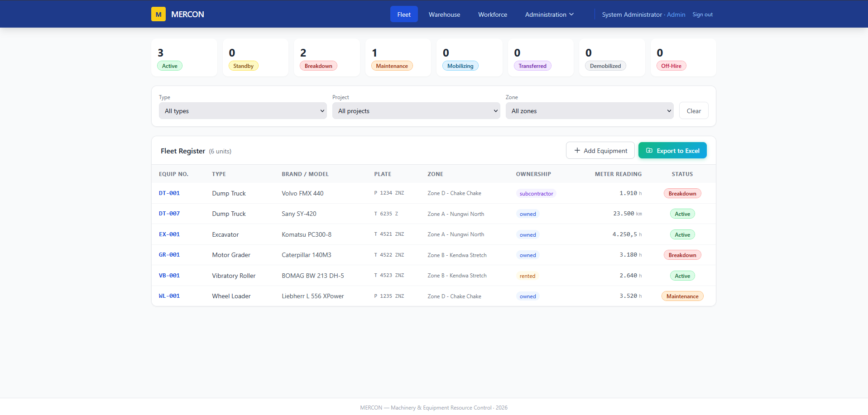The width and height of the screenshot is (868, 415).
Task: Select the Standby status card
Action: tap(255, 57)
